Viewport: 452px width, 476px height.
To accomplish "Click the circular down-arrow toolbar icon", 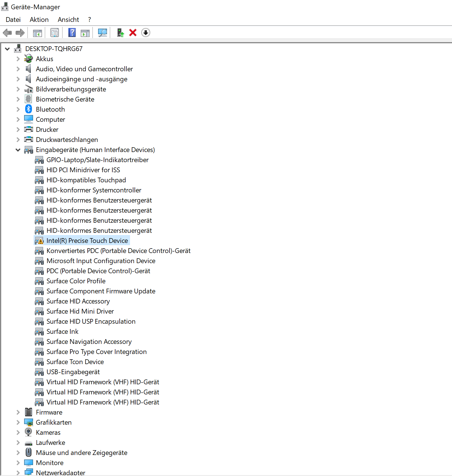I will click(146, 33).
